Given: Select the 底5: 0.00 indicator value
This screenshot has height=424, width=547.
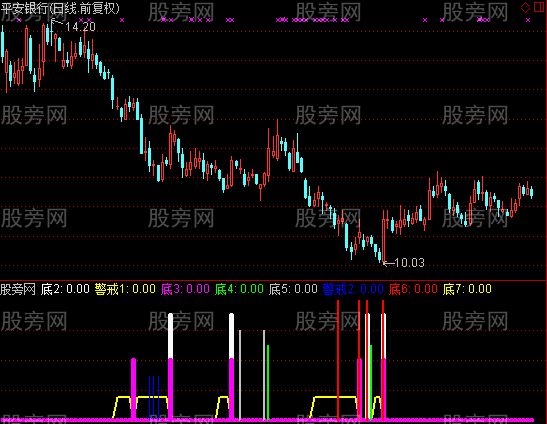Looking at the screenshot, I should pyautogui.click(x=293, y=289).
